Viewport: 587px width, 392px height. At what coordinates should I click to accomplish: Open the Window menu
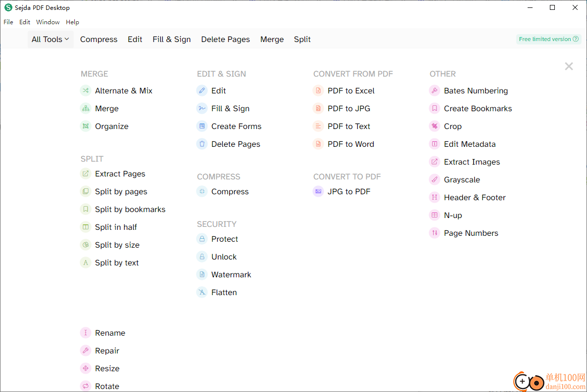(48, 22)
